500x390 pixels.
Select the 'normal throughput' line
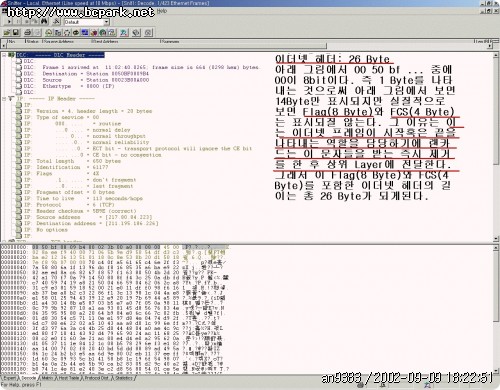coord(85,136)
